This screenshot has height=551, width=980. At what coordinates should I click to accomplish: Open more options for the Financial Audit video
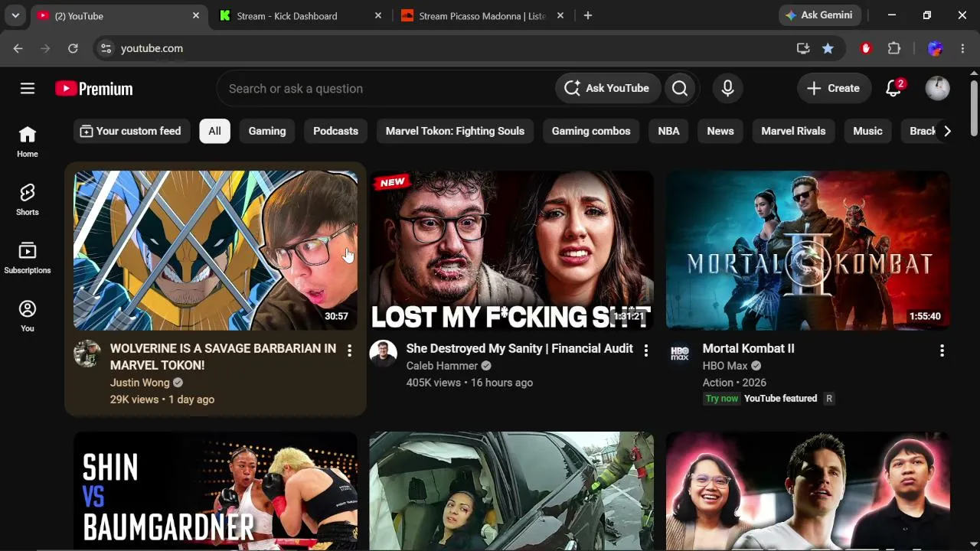point(645,350)
